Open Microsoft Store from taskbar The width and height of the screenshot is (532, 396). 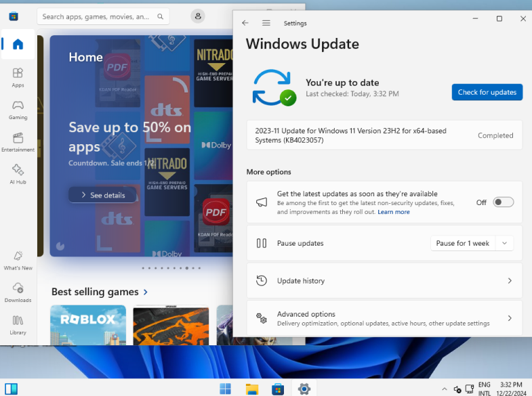(x=278, y=389)
